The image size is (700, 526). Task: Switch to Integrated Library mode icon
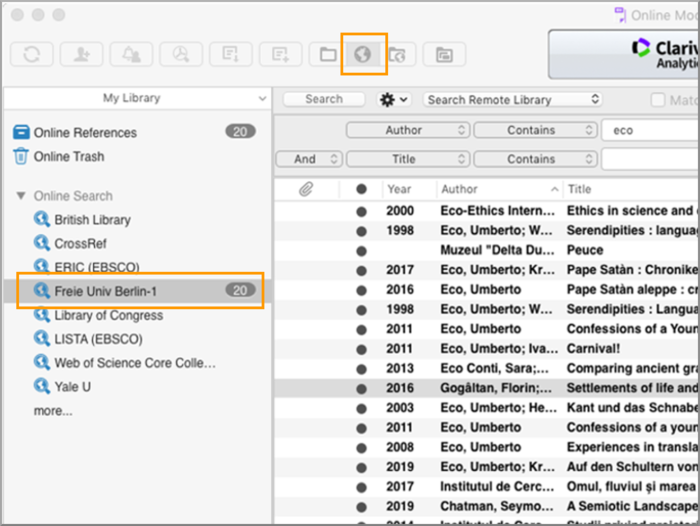coord(398,54)
